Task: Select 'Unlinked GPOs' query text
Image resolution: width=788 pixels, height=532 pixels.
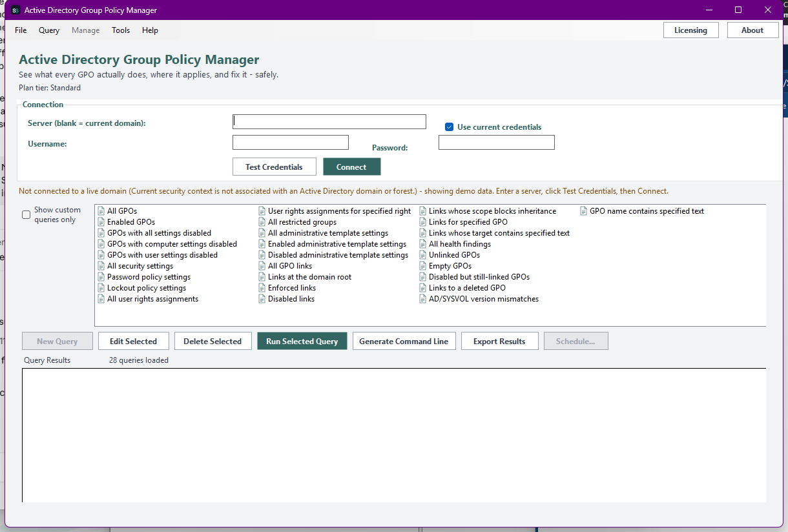Action: pos(454,255)
